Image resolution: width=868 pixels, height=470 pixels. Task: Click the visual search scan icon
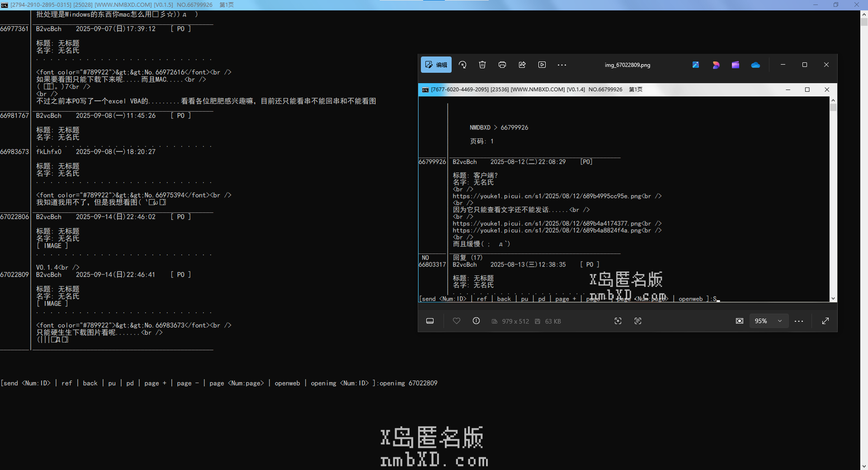[618, 321]
